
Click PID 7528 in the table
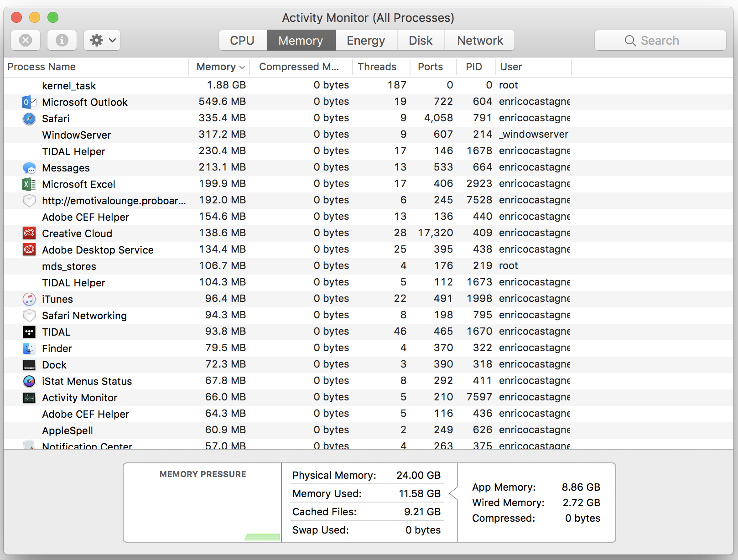click(479, 200)
